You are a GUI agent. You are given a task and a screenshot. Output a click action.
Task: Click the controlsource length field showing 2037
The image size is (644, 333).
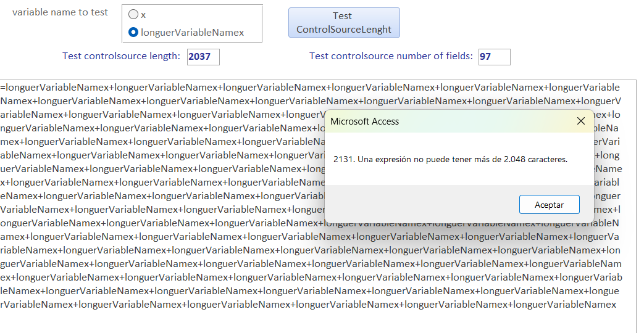(203, 57)
